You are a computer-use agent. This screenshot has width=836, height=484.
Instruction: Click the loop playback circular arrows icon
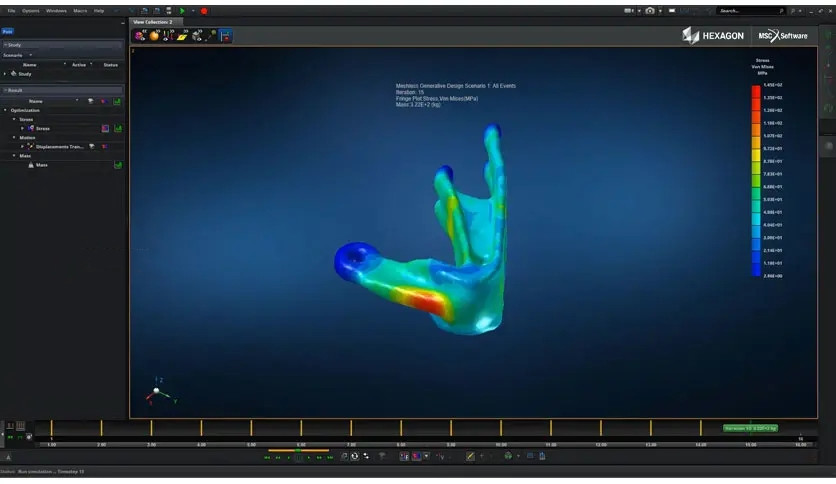(355, 456)
